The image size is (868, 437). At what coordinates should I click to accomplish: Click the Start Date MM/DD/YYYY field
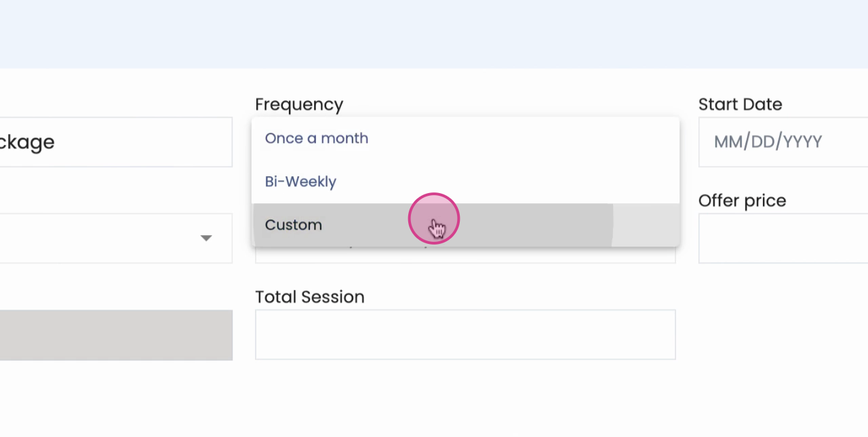783,142
